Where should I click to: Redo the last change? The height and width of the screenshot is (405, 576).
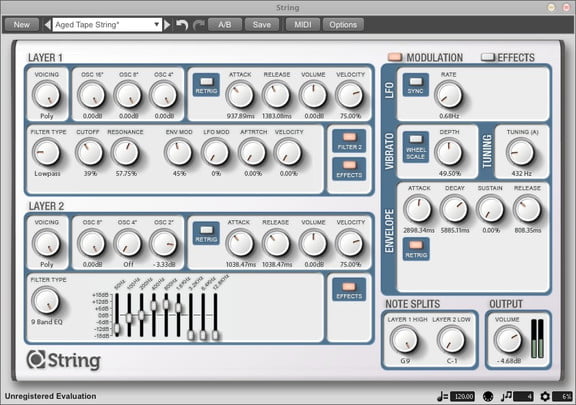pyautogui.click(x=198, y=25)
